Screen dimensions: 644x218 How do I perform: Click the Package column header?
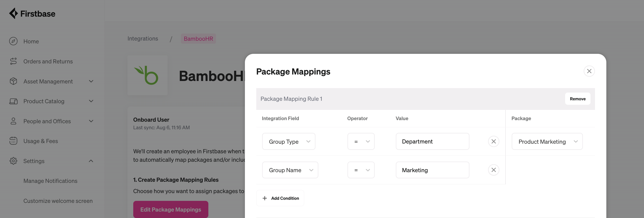[521, 119]
